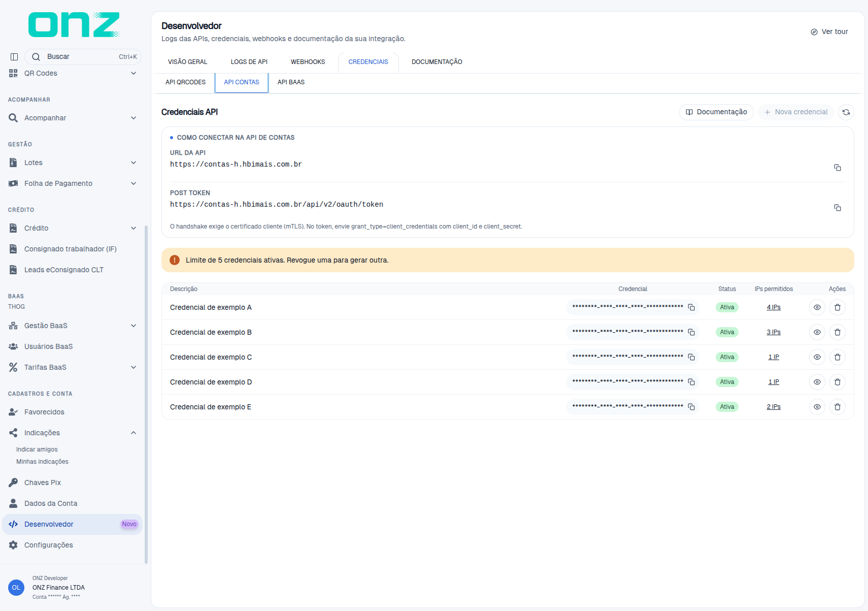Open Indicar amigos submenu item
Viewport: 868px width, 611px height.
pyautogui.click(x=37, y=449)
